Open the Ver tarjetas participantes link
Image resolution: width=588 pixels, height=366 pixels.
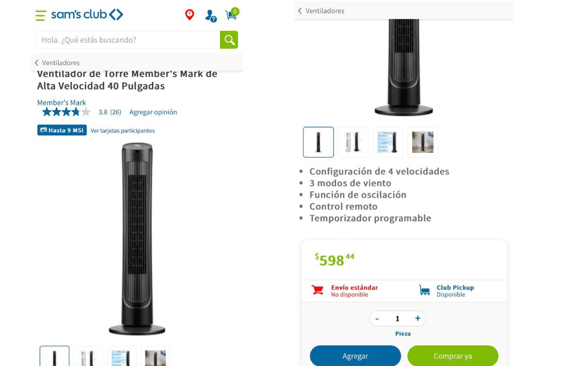122,131
